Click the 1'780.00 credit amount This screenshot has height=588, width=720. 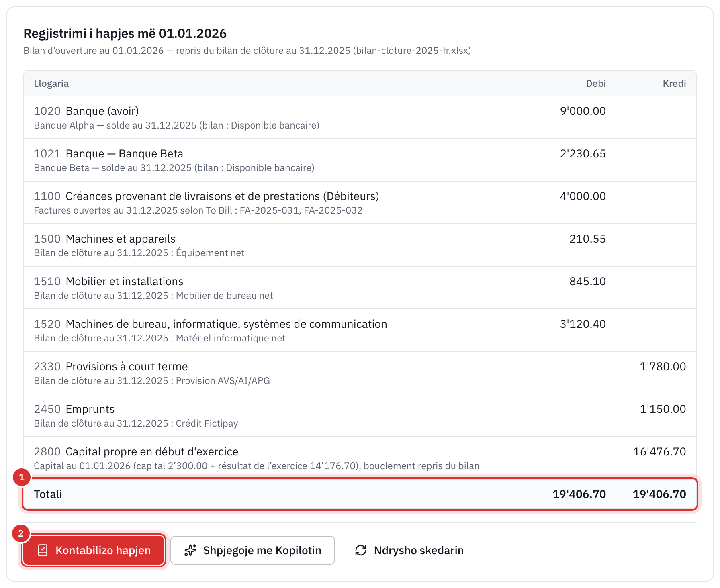[663, 367]
